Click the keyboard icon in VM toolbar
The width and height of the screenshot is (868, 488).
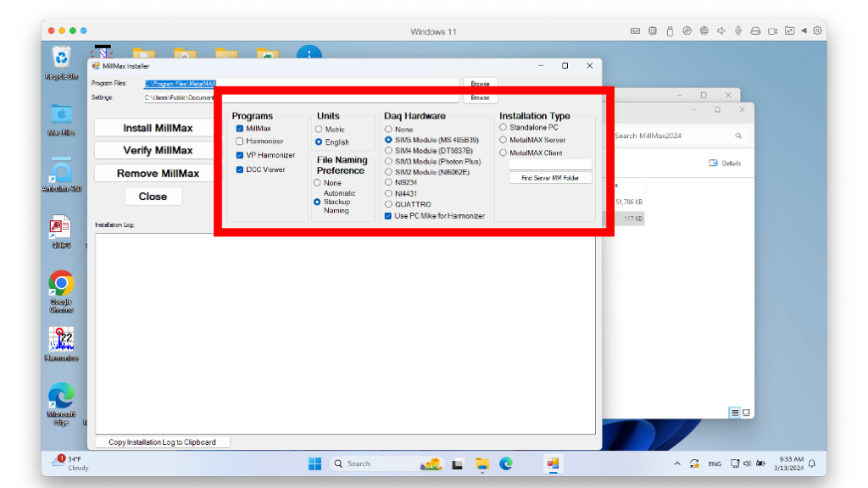pos(635,31)
